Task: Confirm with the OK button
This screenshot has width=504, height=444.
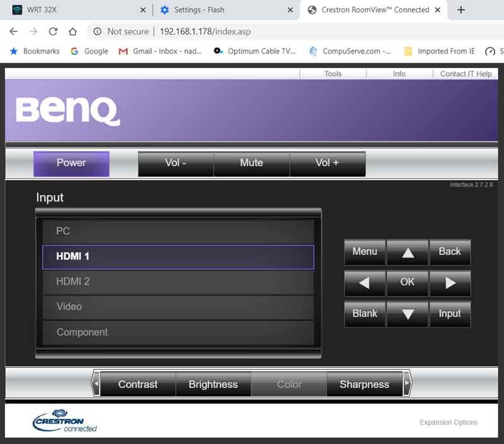Action: 407,283
